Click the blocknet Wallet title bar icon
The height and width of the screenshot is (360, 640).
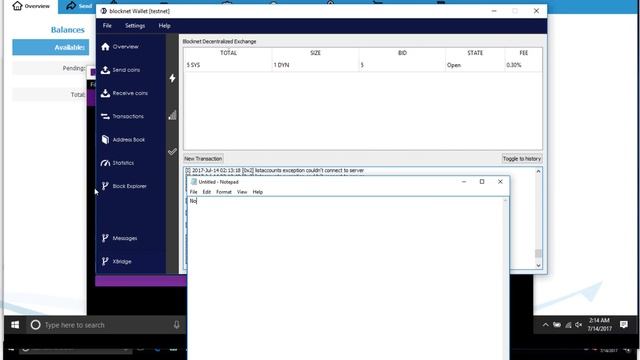pos(104,11)
